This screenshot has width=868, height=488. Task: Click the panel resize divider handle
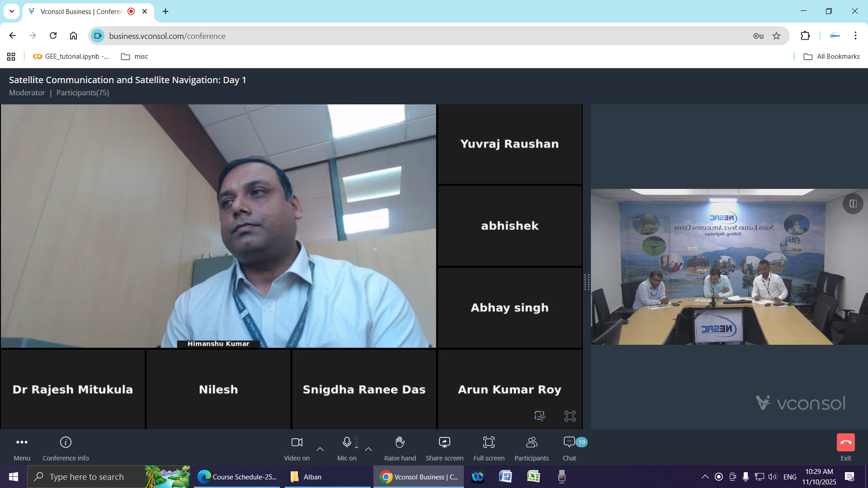point(586,282)
